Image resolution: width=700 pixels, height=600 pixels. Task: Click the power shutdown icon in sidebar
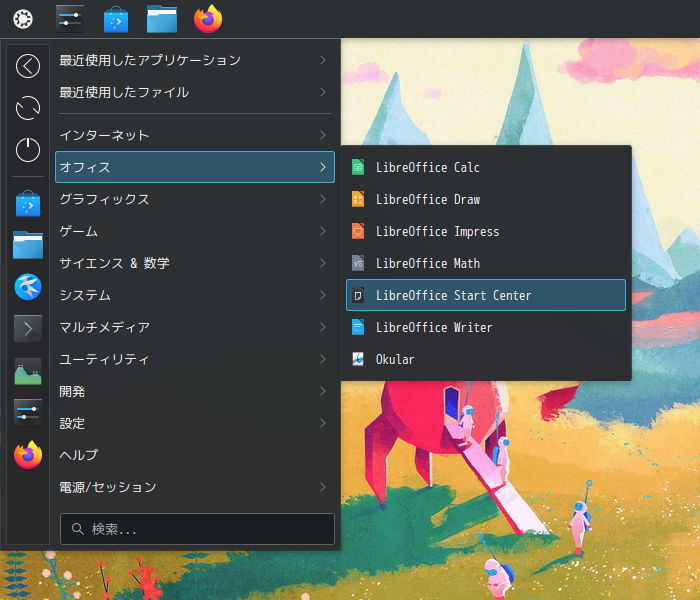28,150
